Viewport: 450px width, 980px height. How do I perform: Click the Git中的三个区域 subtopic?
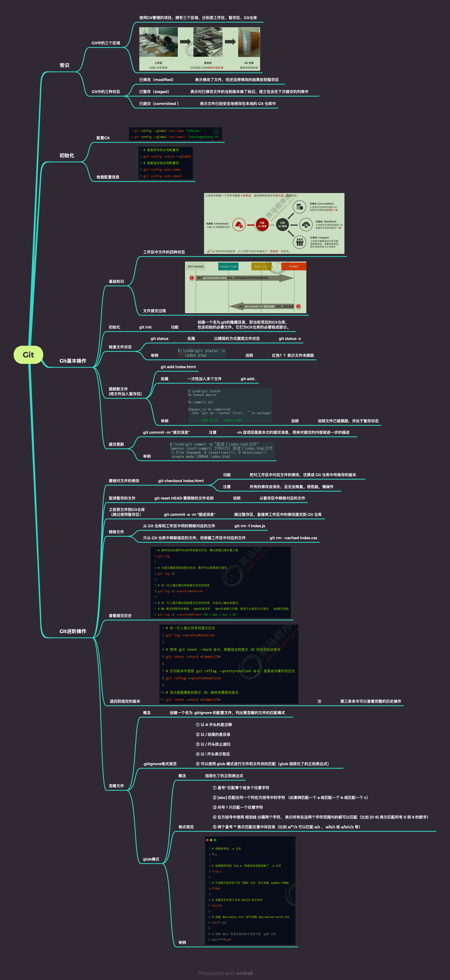click(x=106, y=43)
